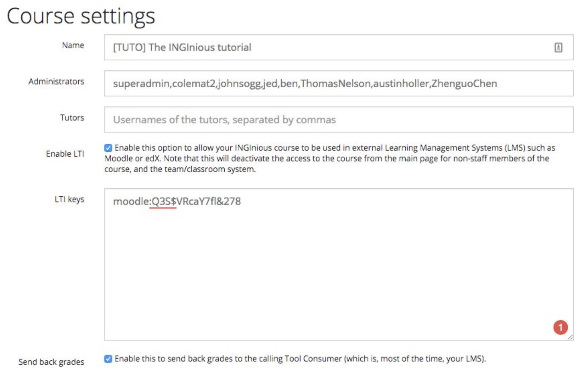Click the Enable LTI description text

tap(330, 158)
